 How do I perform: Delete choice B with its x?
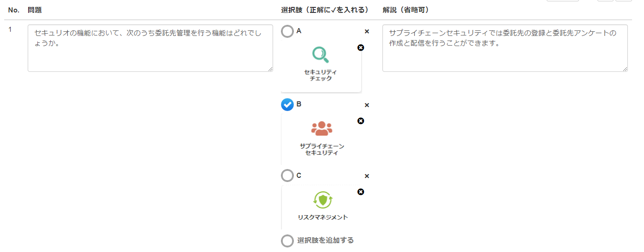[367, 105]
